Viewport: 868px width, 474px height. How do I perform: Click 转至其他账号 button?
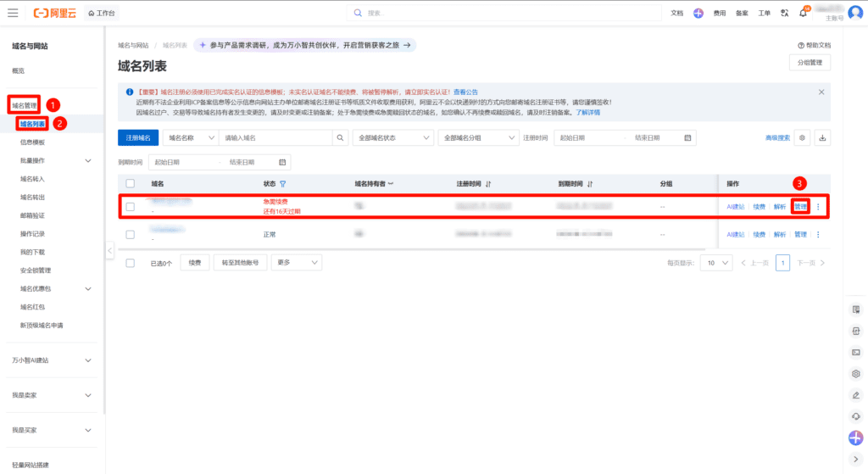click(240, 263)
